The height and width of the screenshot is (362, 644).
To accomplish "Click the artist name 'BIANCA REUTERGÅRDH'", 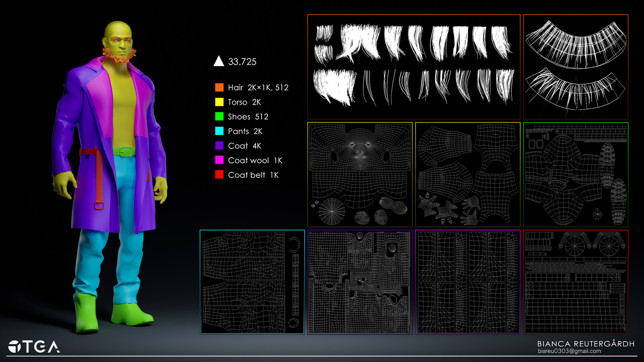I will [586, 343].
